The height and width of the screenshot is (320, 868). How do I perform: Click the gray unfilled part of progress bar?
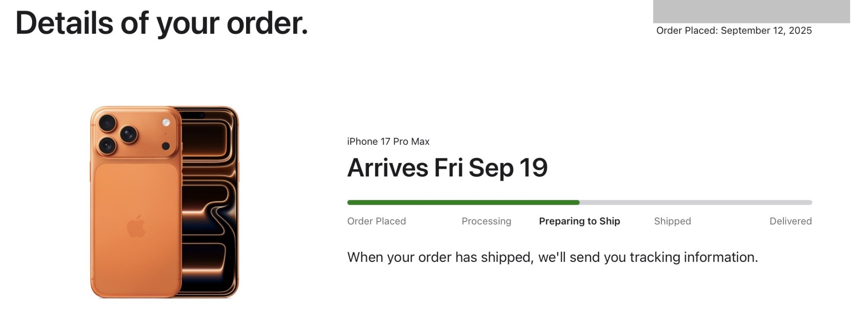696,202
